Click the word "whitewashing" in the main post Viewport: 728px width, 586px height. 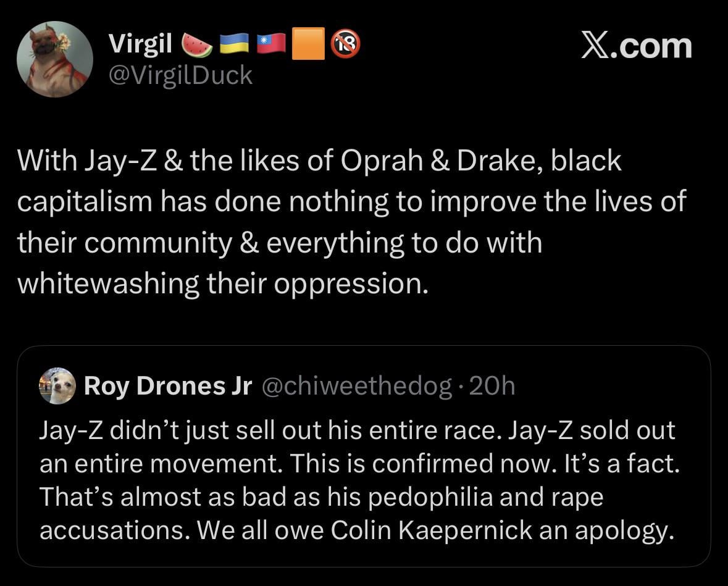(107, 283)
